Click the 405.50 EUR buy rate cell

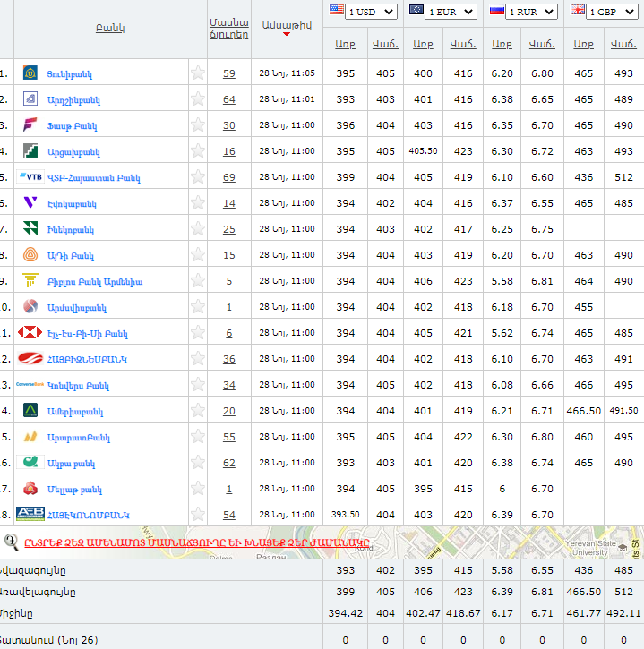tap(423, 151)
